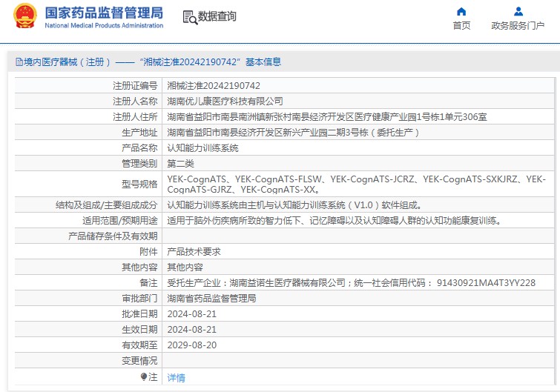Open 其他内容 in the other content row

click(185, 267)
